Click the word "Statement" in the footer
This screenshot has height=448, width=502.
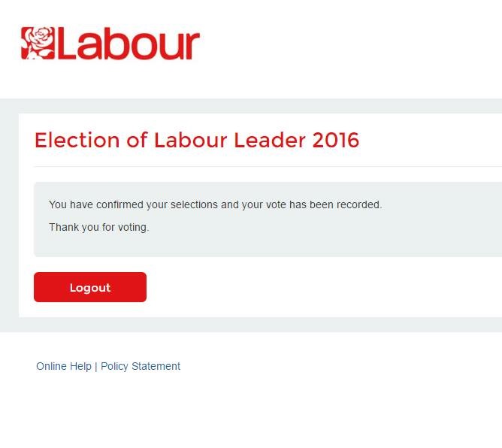[156, 366]
